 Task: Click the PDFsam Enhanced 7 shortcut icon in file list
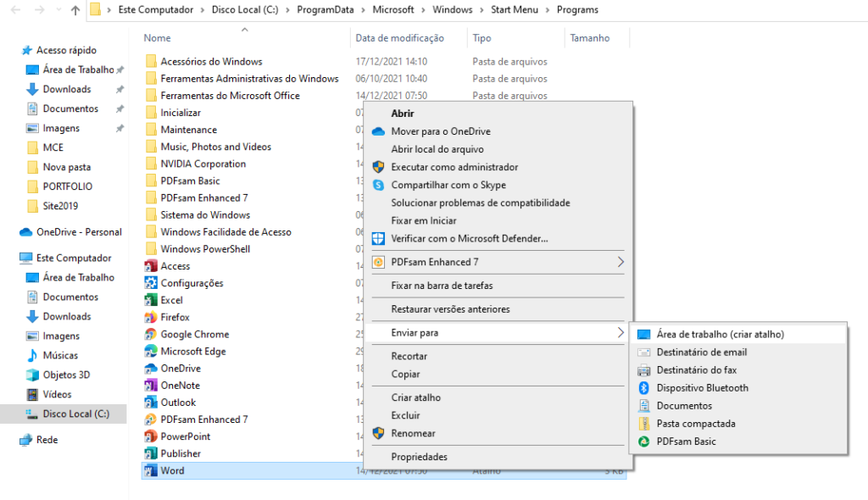click(151, 419)
